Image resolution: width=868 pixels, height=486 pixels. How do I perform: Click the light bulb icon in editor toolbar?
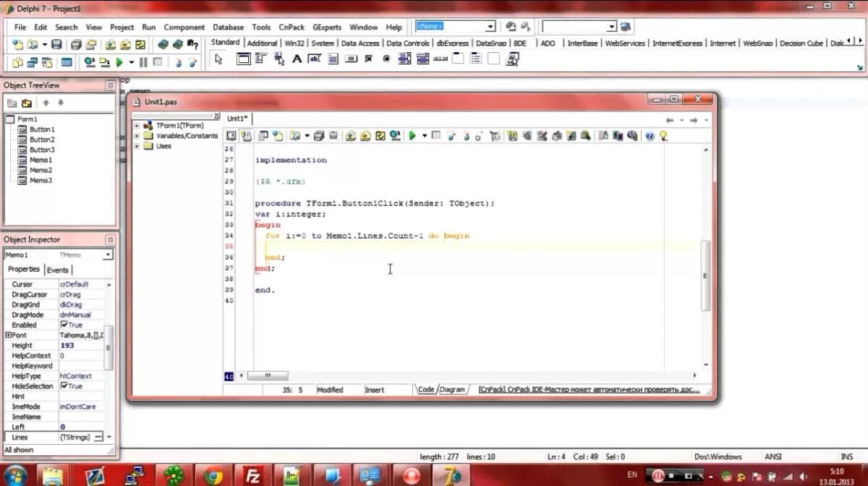pyautogui.click(x=663, y=135)
